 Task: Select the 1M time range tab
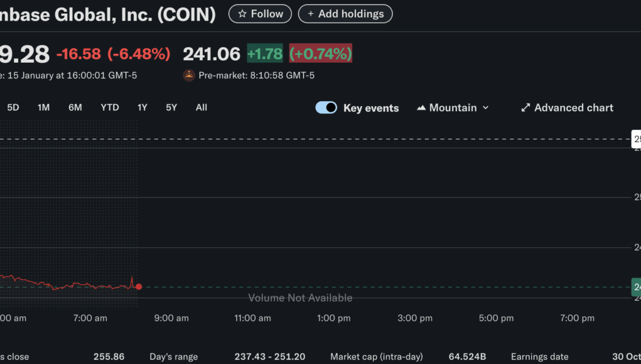point(43,107)
